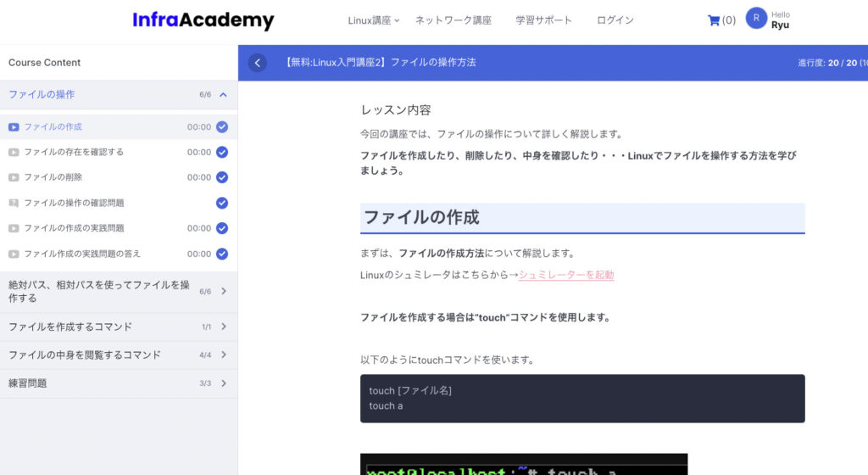Viewport: 868px width, 475px height.
Task: Click the ファイルの中身を閲覧するコマンド title
Action: tap(85, 355)
